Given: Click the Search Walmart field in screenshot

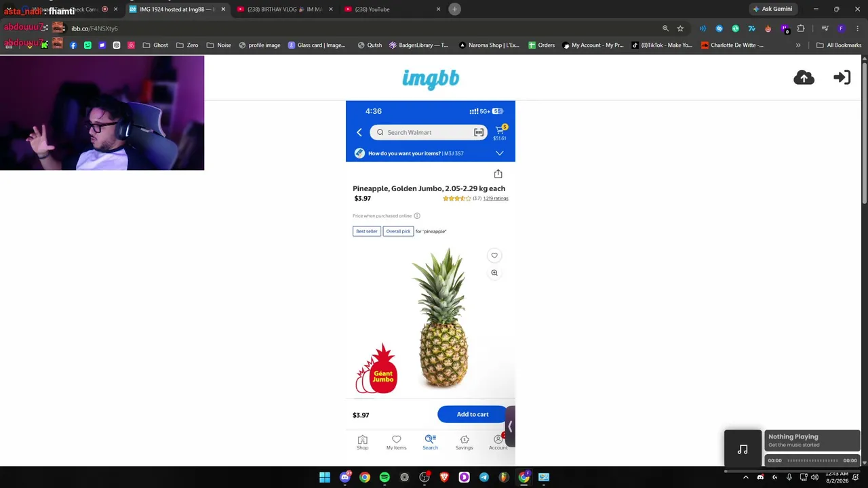Looking at the screenshot, I should pos(428,133).
